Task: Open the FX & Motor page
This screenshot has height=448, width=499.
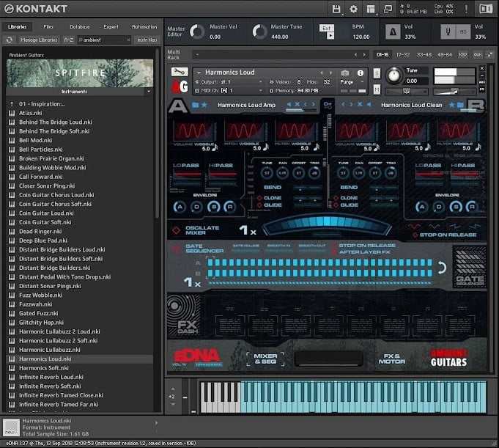Action: (x=392, y=359)
